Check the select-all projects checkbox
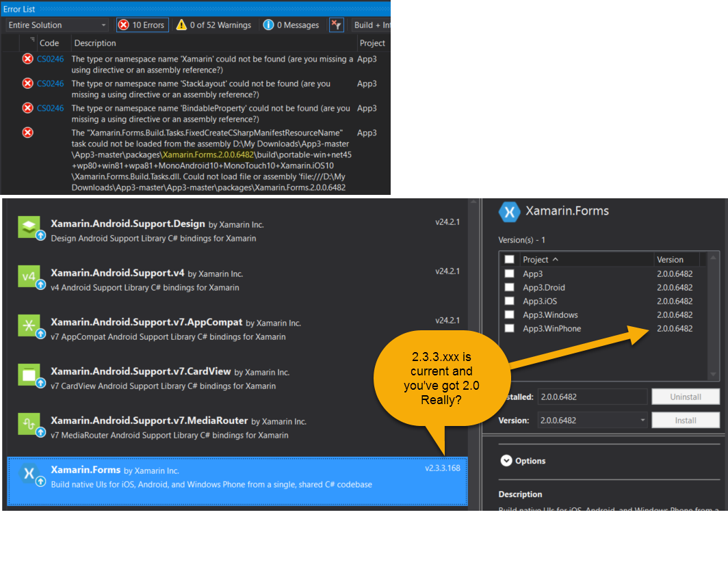This screenshot has height=573, width=728. [509, 259]
